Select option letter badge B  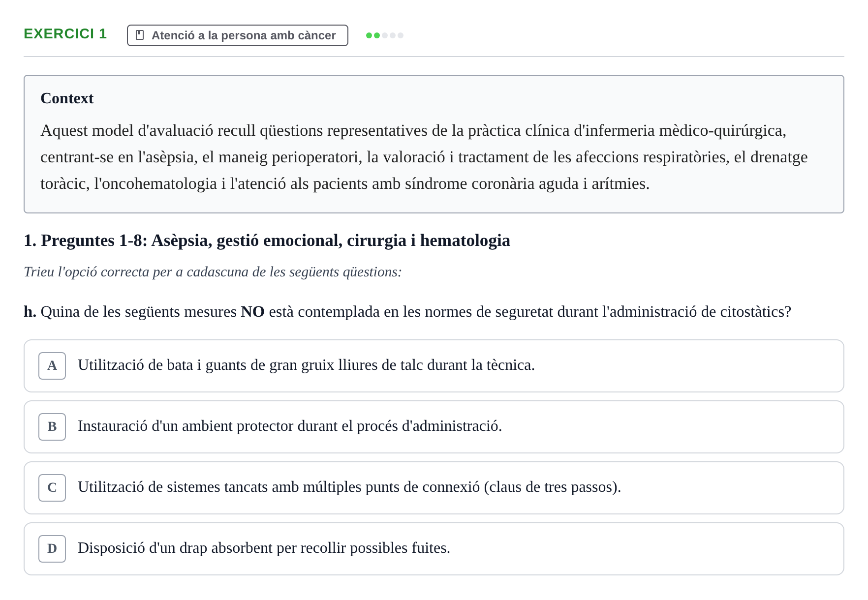52,427
